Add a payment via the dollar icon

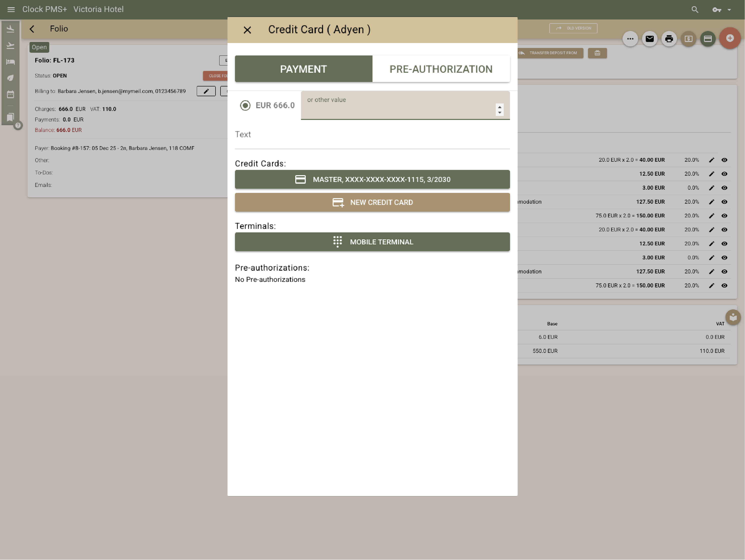pos(688,39)
